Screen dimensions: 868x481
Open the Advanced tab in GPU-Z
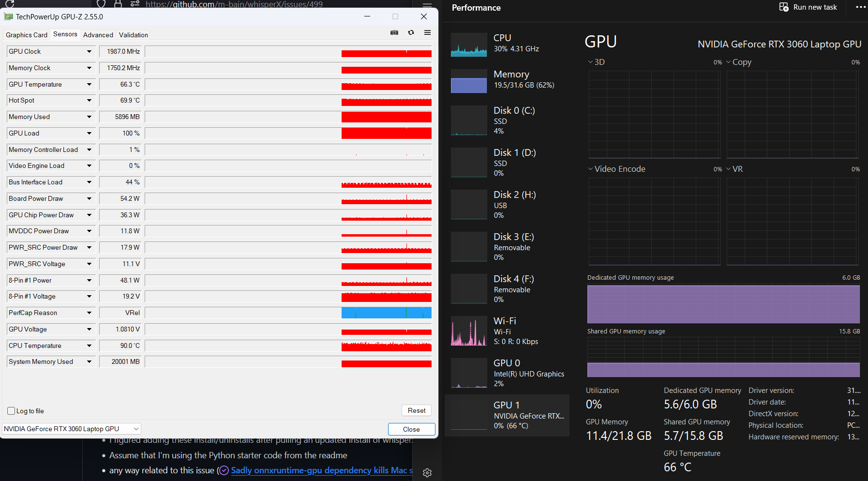[98, 34]
